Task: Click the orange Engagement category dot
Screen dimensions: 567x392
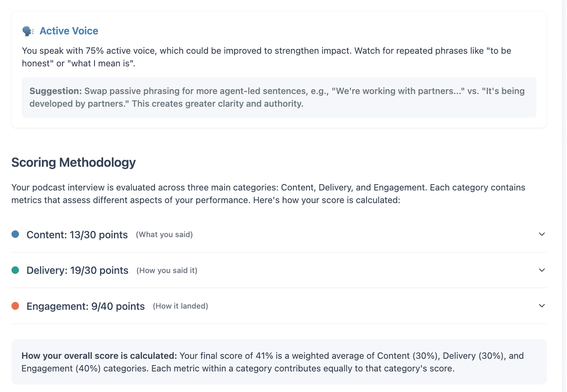Action: click(x=15, y=306)
